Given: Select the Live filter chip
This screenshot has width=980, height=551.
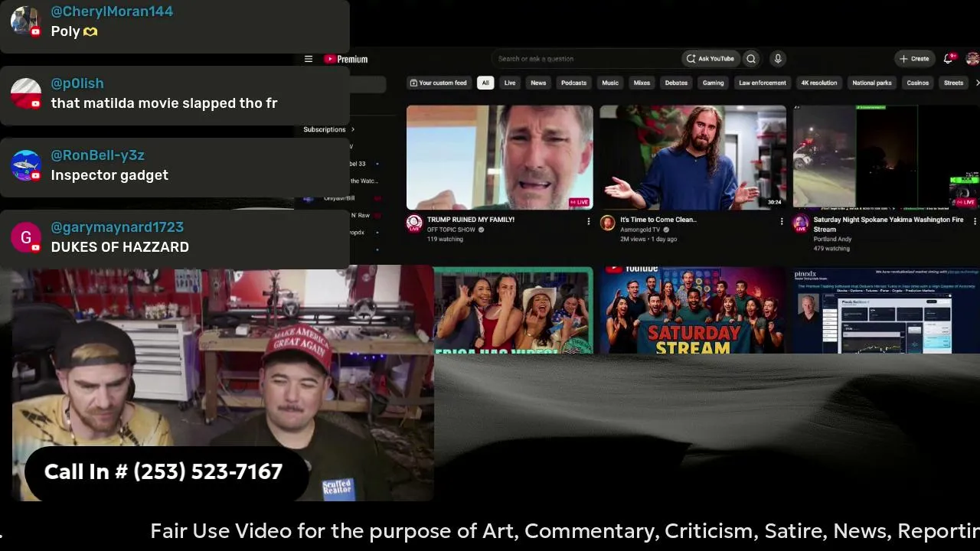Looking at the screenshot, I should coord(510,83).
